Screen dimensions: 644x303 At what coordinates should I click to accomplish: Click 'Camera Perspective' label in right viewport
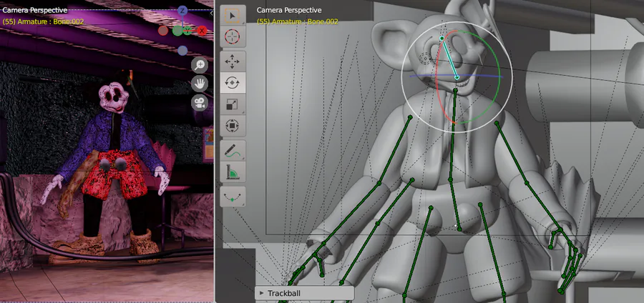click(x=289, y=10)
